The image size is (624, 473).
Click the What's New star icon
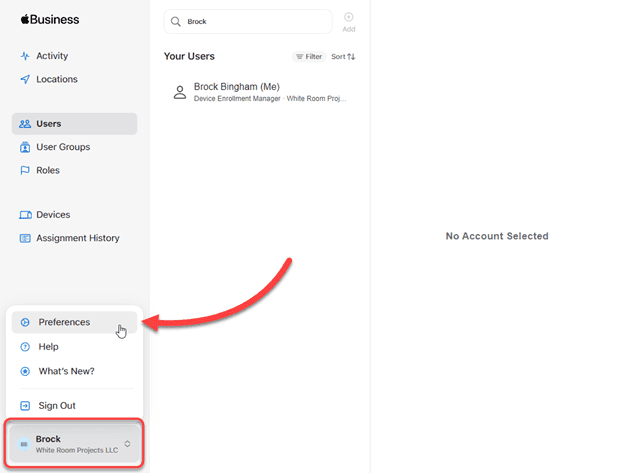25,371
